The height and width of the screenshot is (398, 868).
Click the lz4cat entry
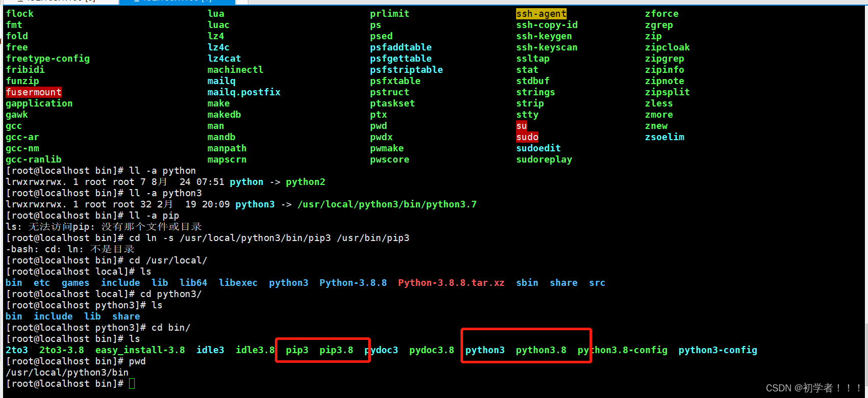(224, 59)
